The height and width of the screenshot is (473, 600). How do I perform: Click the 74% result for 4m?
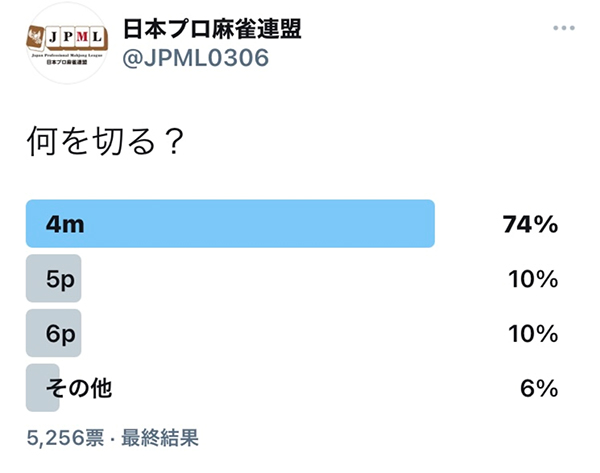coord(530,224)
